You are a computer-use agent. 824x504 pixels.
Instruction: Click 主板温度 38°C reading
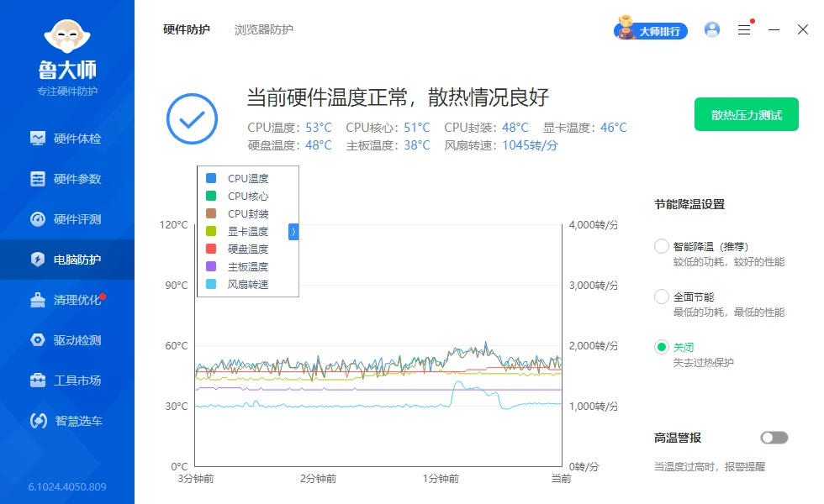point(388,145)
